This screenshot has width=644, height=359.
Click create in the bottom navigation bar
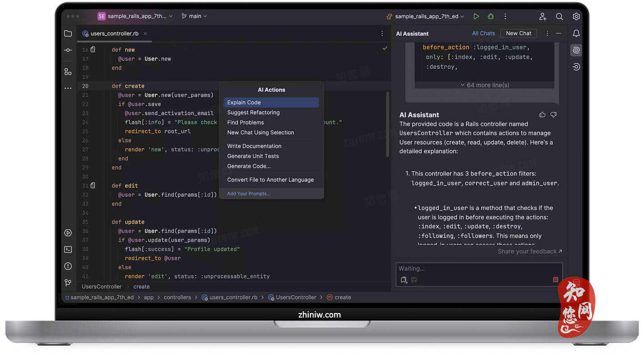(338, 297)
